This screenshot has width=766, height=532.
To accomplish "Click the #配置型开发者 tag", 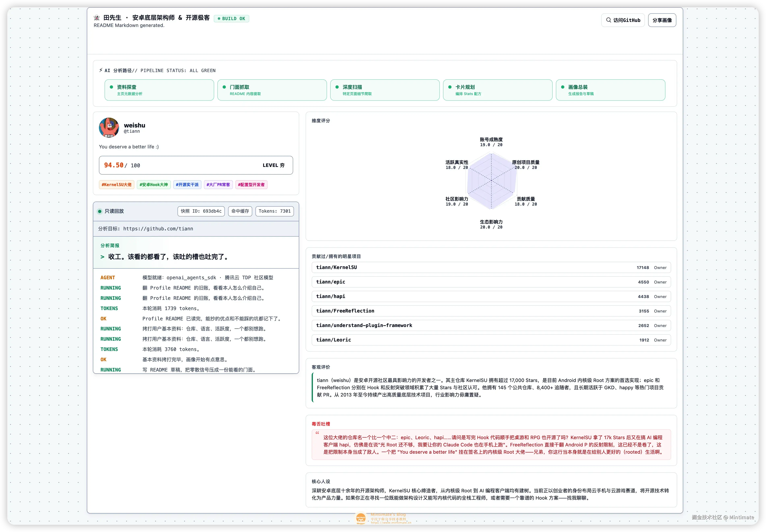I will coord(251,185).
